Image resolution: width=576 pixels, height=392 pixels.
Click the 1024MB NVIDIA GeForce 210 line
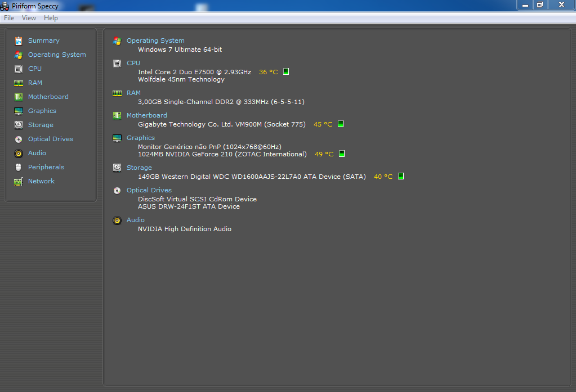[222, 154]
